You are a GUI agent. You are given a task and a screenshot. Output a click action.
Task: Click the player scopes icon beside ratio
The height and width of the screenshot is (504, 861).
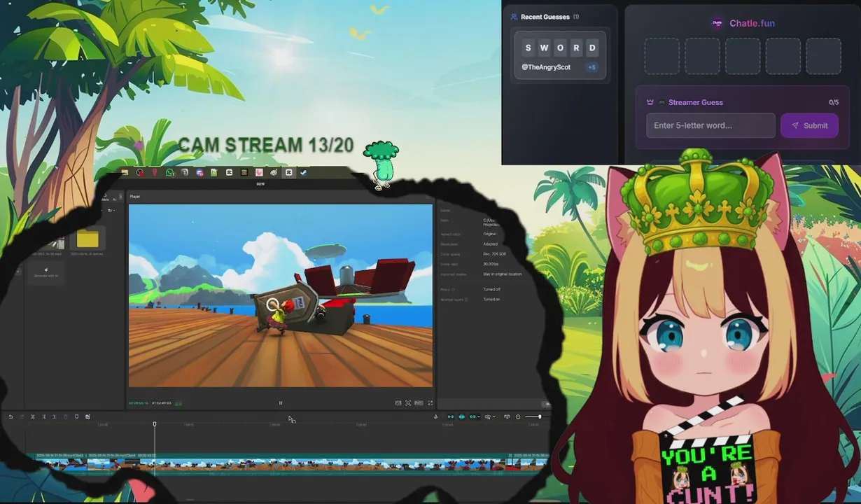pos(398,402)
